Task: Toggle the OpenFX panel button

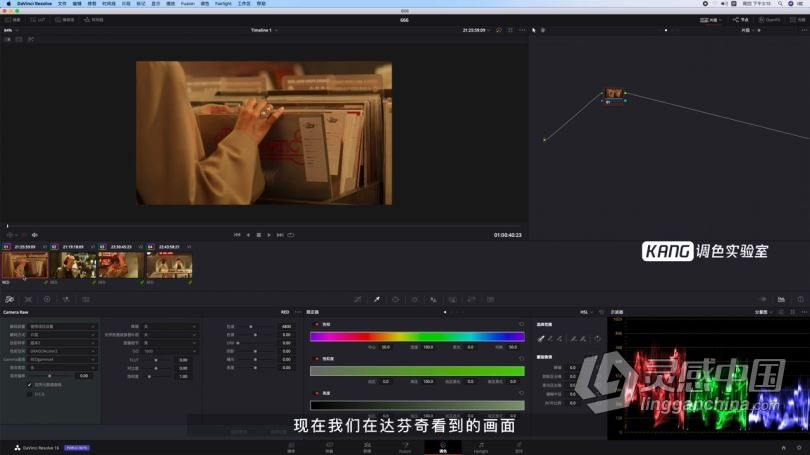Action: pos(769,20)
